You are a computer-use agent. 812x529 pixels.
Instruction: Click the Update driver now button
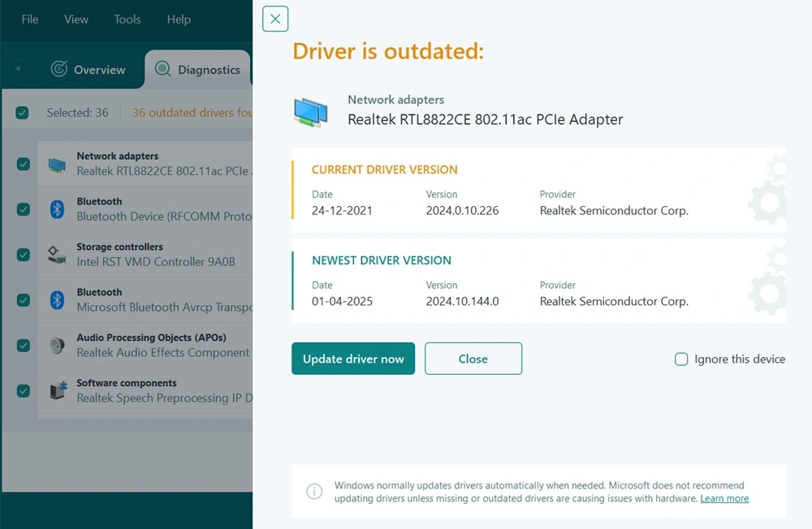353,358
